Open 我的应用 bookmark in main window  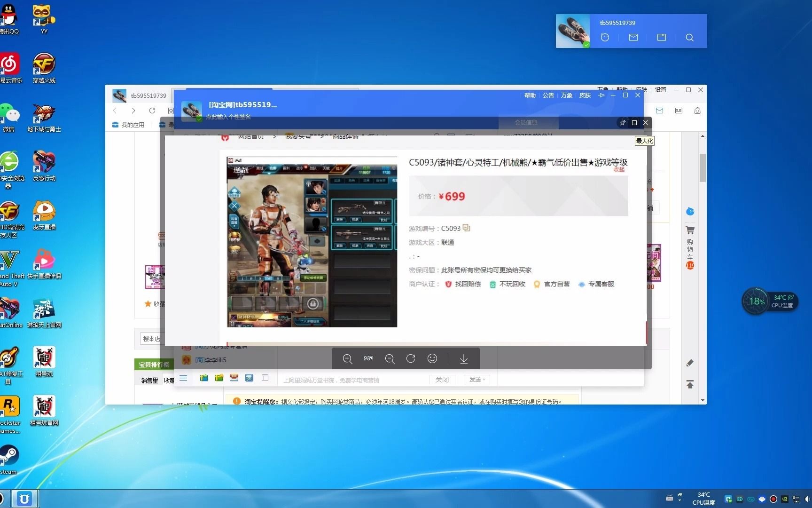[x=128, y=125]
